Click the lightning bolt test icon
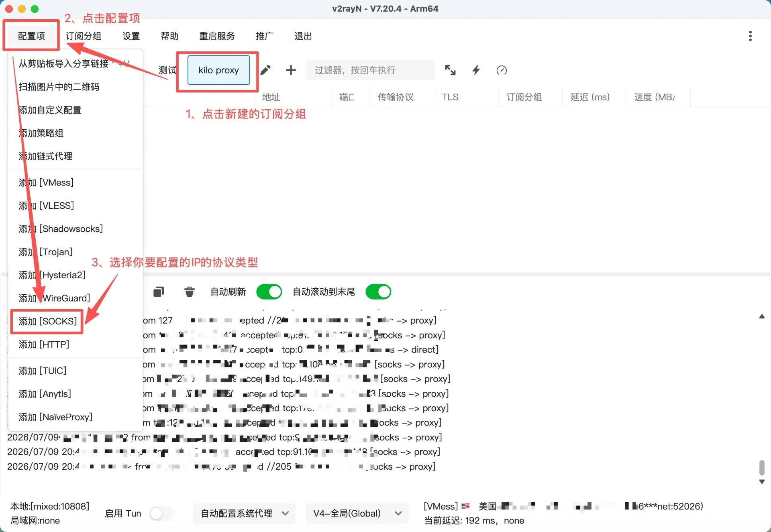This screenshot has width=771, height=532. coord(476,70)
